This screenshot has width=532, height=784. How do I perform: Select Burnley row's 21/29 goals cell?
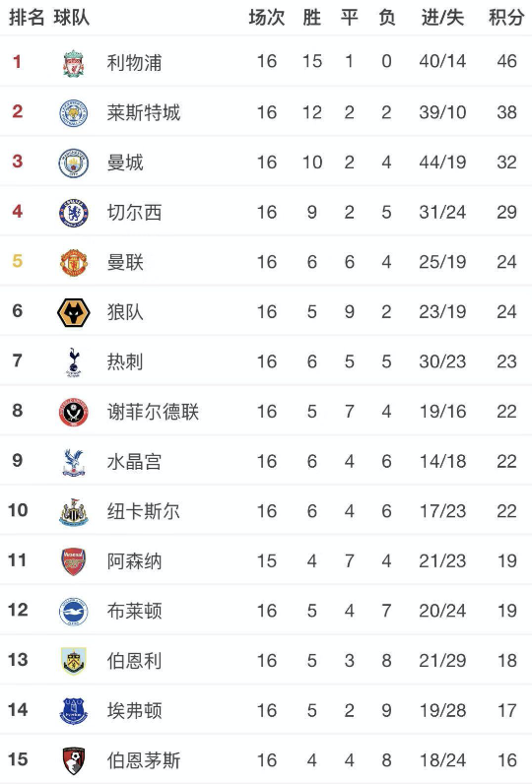(442, 661)
